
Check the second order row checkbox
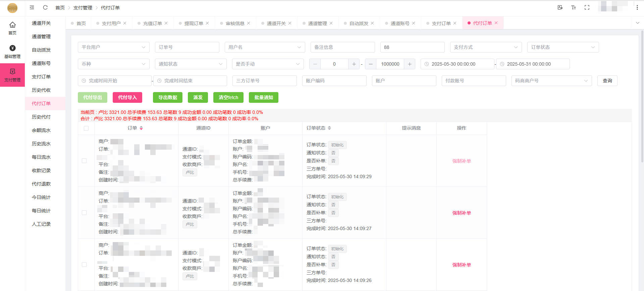[x=84, y=213]
